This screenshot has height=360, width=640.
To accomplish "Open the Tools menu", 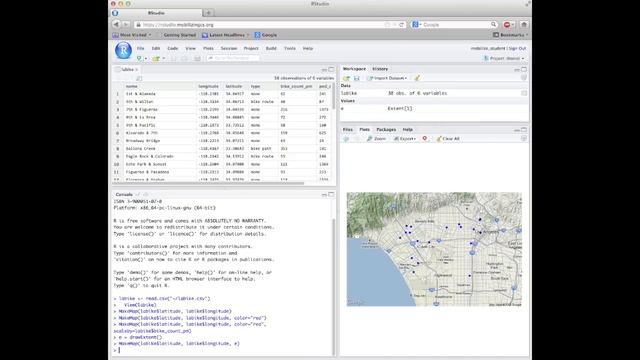I will pyautogui.click(x=290, y=48).
